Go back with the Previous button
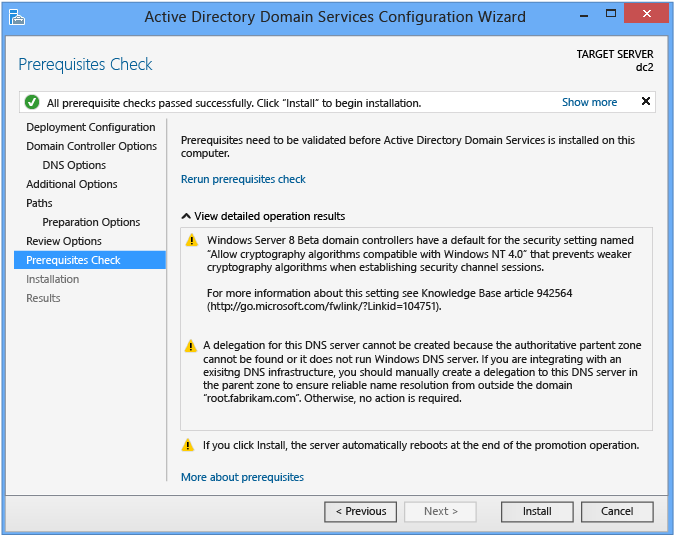Viewport: 674px width, 535px height. pyautogui.click(x=360, y=511)
